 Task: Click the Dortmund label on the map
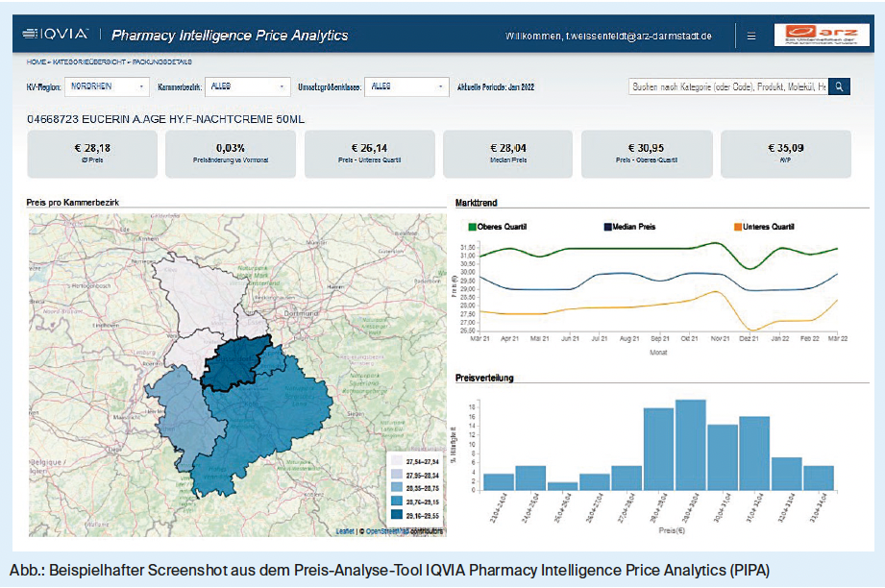[x=301, y=312]
